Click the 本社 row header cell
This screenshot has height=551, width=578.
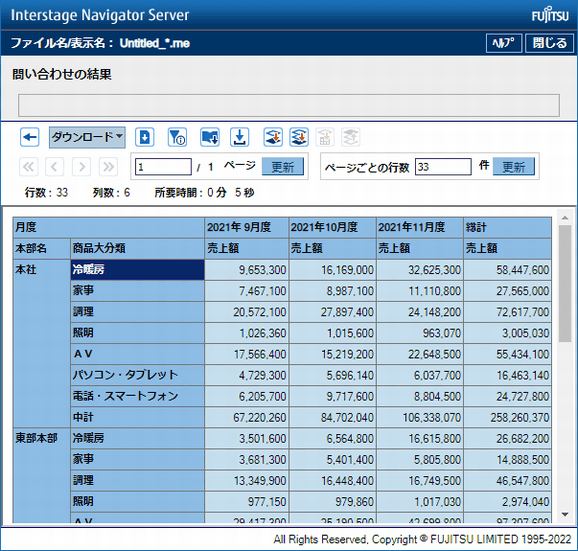[42, 343]
